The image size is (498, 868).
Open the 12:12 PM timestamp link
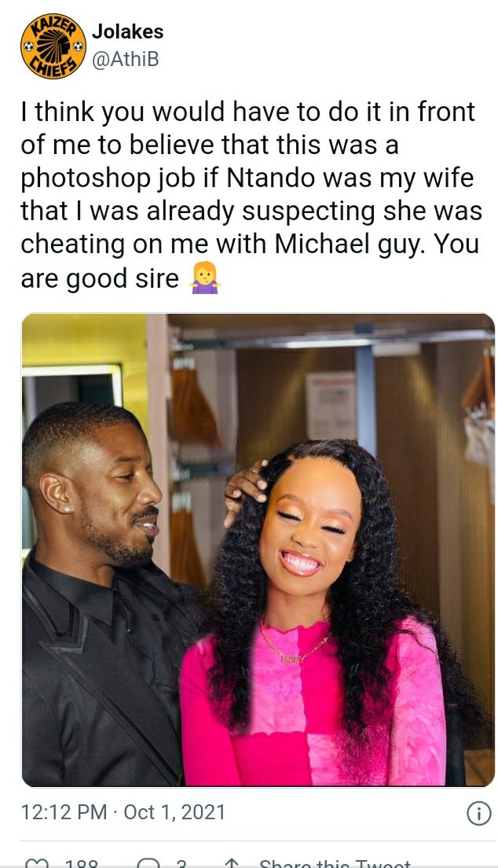click(x=64, y=812)
